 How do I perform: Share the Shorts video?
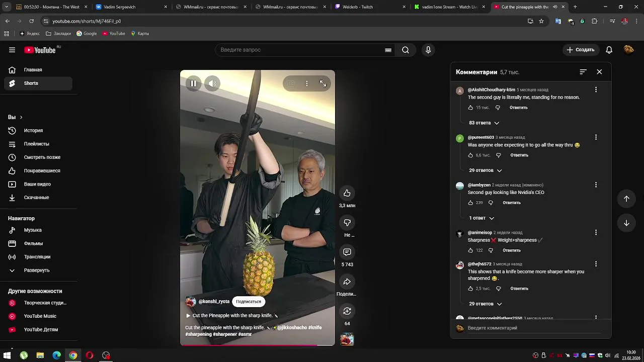pyautogui.click(x=347, y=282)
